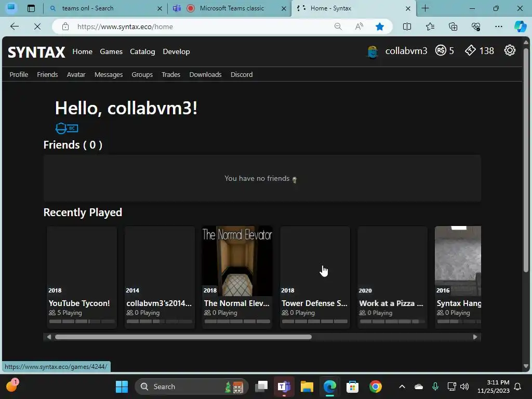Close the Microsoft Teams classic tab

tap(284, 8)
